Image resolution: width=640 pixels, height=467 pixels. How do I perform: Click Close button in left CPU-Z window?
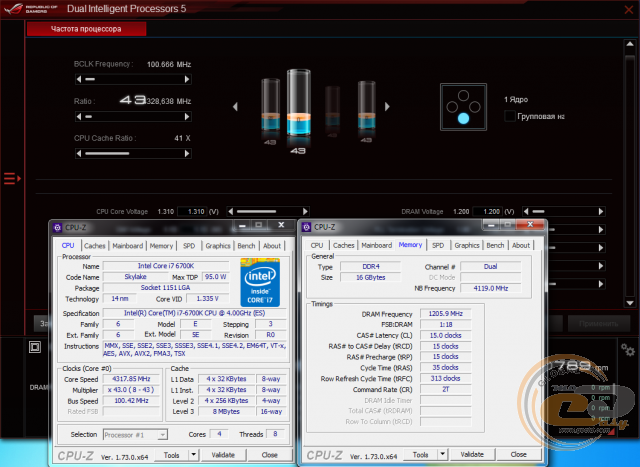click(x=269, y=455)
